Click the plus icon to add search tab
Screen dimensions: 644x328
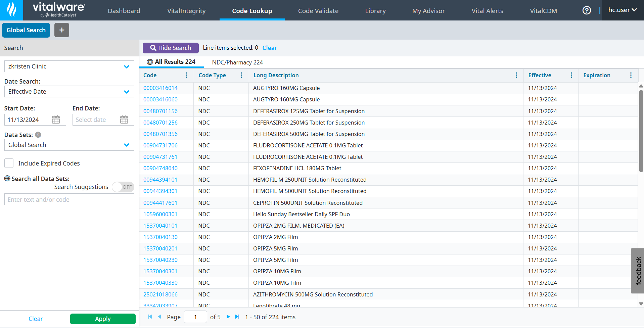62,30
